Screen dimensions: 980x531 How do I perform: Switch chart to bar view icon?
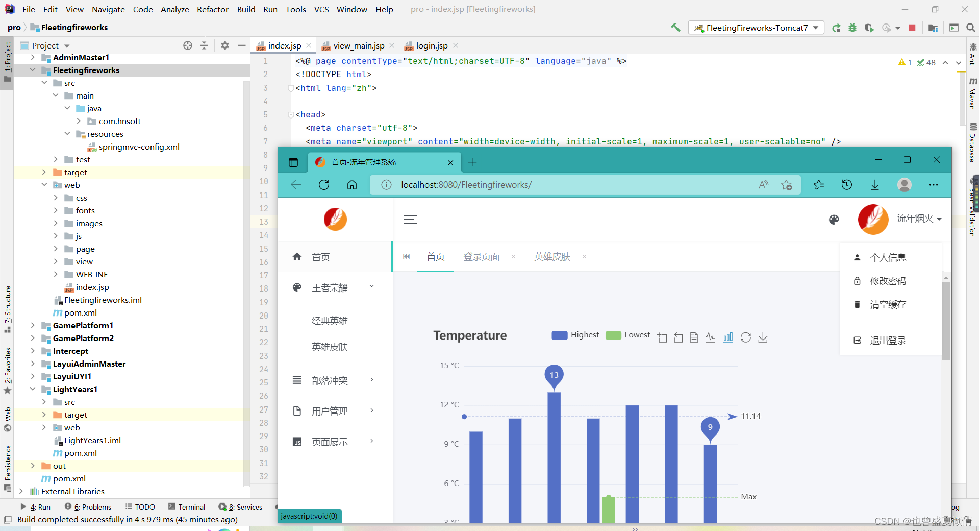click(x=728, y=337)
